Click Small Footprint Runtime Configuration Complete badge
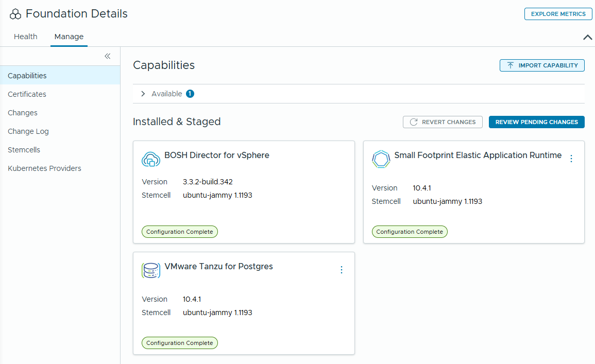Viewport: 595px width, 364px height. click(x=410, y=232)
